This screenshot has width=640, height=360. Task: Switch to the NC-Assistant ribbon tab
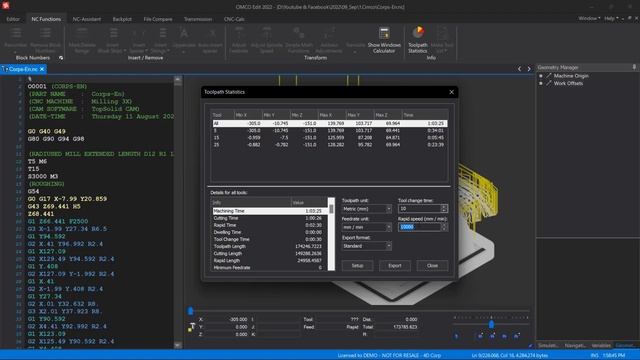pyautogui.click(x=87, y=19)
